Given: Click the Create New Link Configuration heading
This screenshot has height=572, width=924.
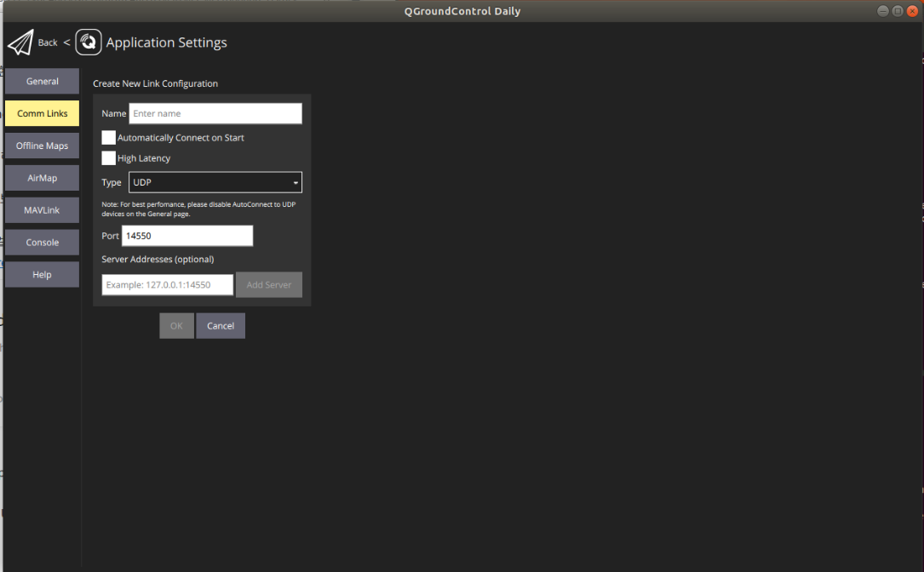Looking at the screenshot, I should (155, 83).
